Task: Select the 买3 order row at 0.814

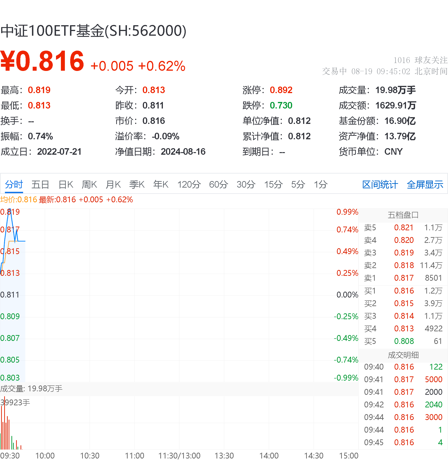Action: pyautogui.click(x=403, y=316)
